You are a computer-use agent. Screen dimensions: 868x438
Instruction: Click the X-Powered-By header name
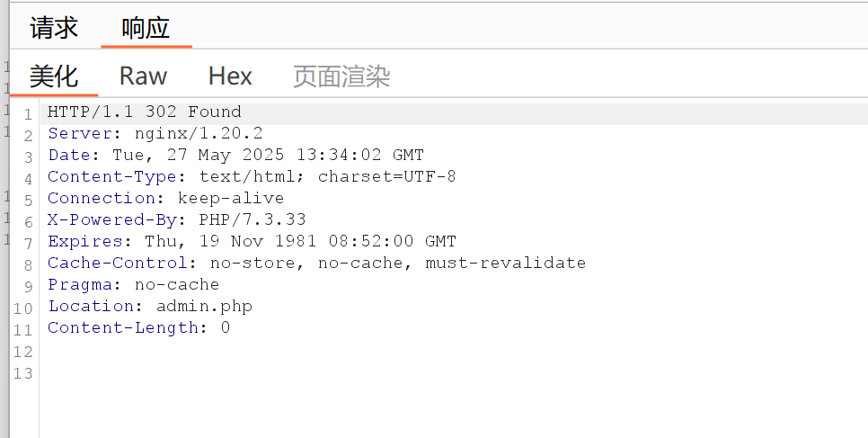coord(112,220)
